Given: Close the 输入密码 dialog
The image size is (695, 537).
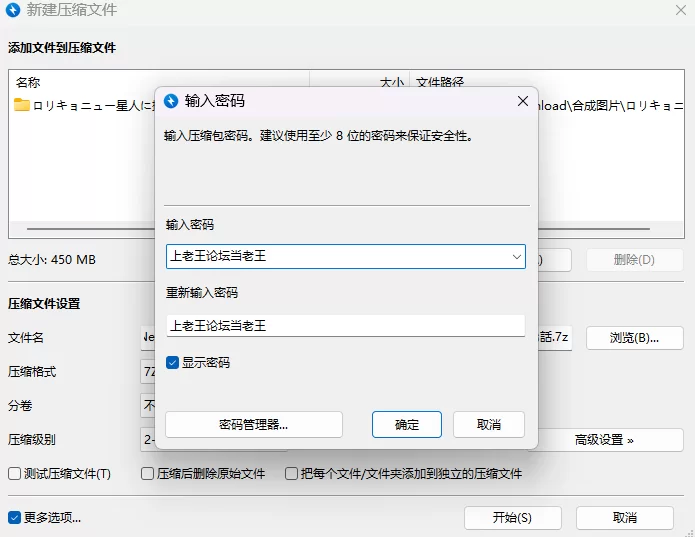Looking at the screenshot, I should 523,101.
